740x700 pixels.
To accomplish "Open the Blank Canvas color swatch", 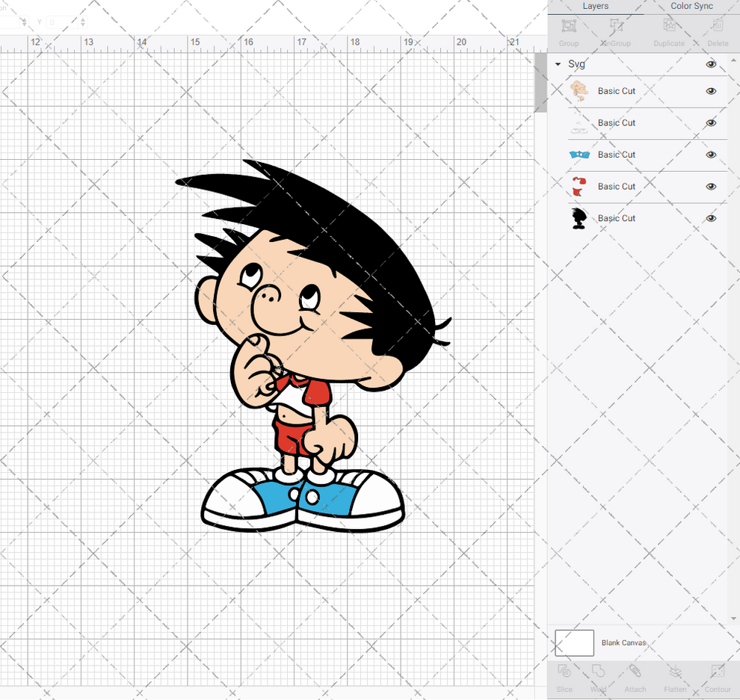I will tap(574, 642).
